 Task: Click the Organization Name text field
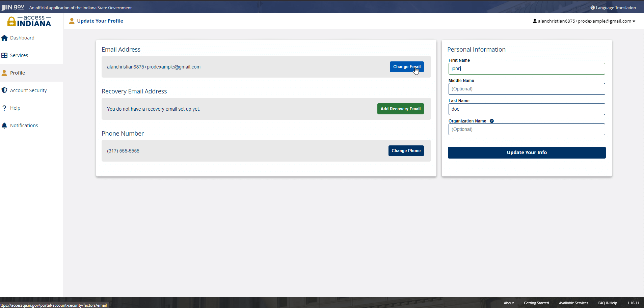tap(527, 130)
